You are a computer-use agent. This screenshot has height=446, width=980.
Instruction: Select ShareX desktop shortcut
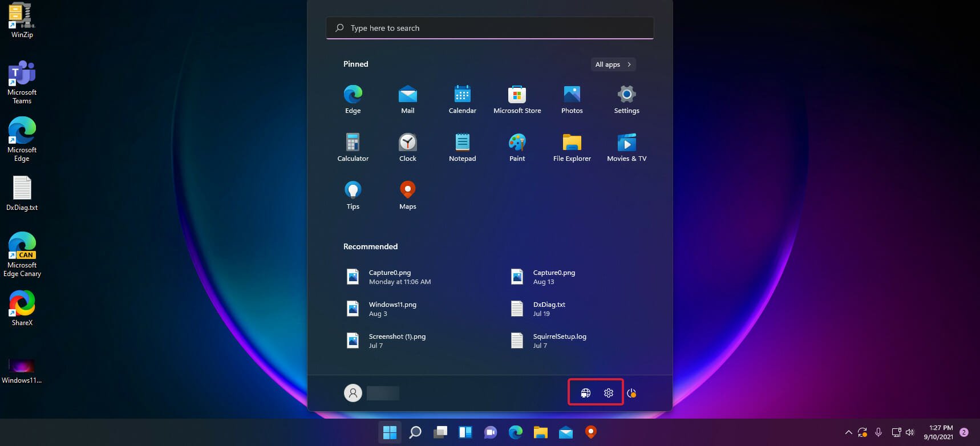tap(22, 308)
